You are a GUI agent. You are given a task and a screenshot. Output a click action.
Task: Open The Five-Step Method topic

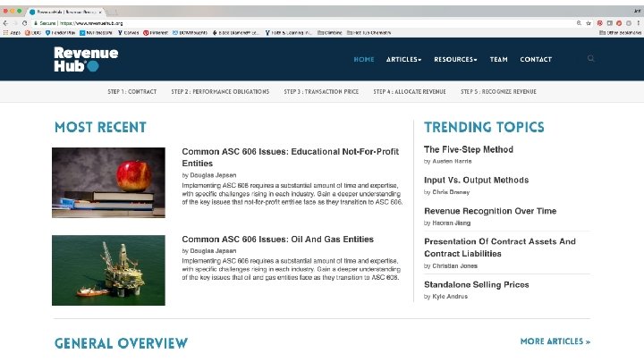(469, 149)
